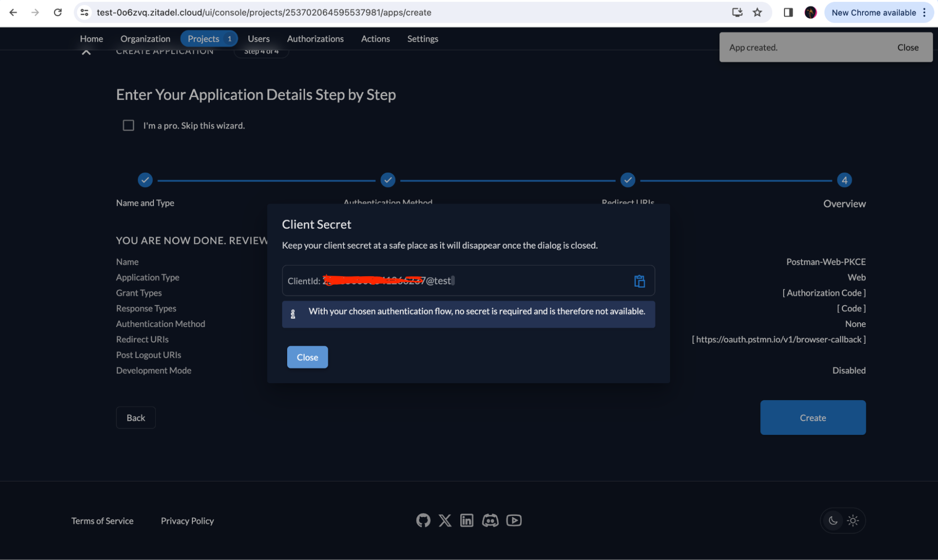
Task: Close the Client Secret dialog
Action: point(307,357)
